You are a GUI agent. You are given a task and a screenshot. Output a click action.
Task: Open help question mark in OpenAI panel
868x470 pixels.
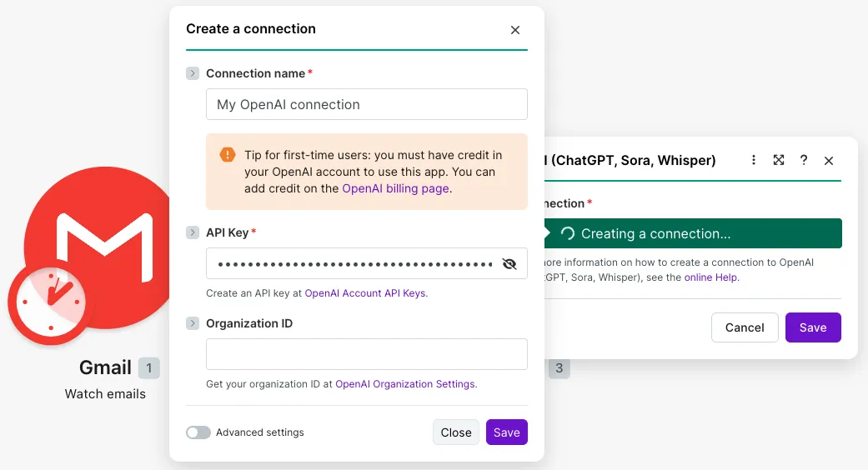click(803, 160)
